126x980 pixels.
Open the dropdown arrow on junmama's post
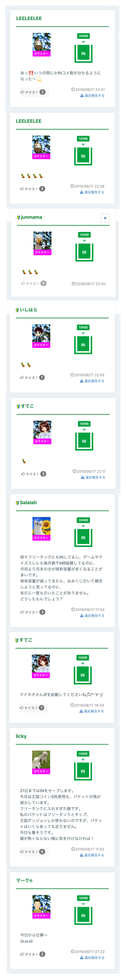tap(105, 218)
